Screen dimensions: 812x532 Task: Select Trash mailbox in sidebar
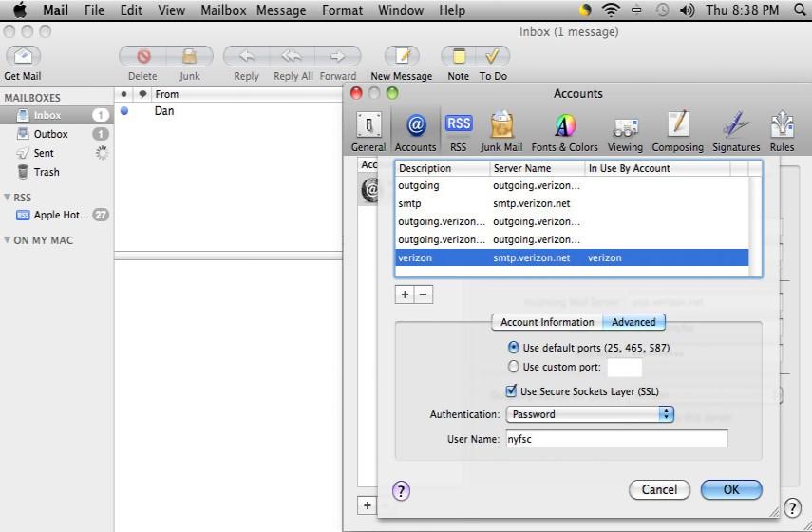[x=56, y=172]
